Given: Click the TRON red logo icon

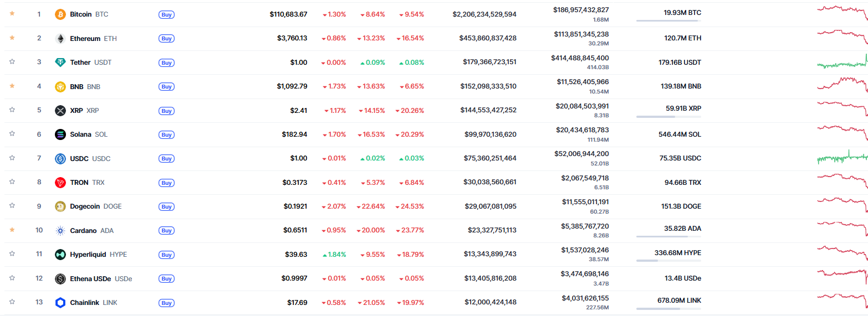Looking at the screenshot, I should coord(60,183).
